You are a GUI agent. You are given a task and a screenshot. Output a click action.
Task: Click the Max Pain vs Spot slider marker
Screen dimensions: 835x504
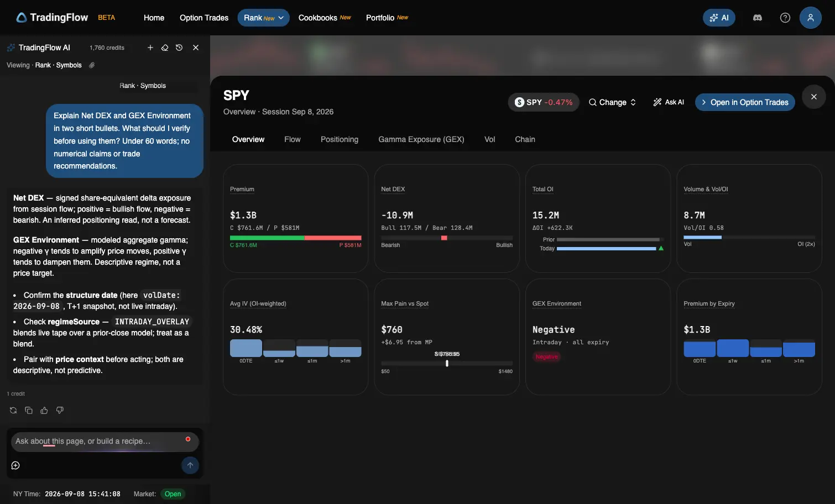(447, 363)
